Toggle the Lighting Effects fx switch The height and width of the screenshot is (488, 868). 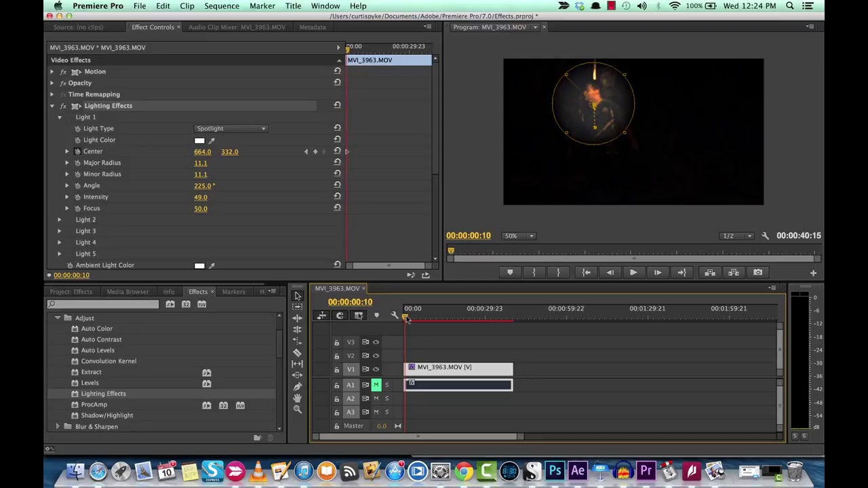click(x=63, y=106)
